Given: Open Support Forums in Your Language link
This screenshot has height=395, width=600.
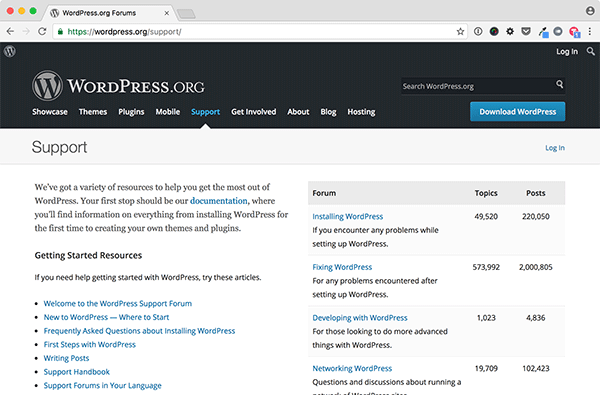Looking at the screenshot, I should 103,385.
